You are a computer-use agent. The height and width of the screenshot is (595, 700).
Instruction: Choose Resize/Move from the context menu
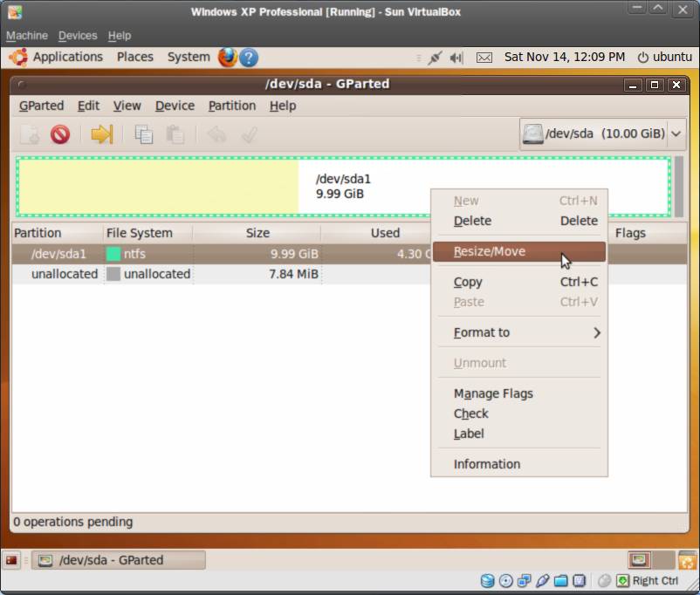(x=519, y=252)
